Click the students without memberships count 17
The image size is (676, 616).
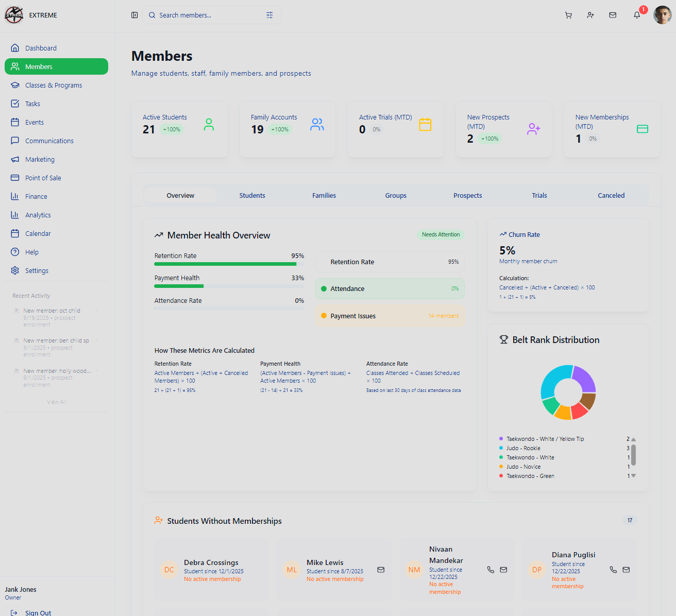coord(630,520)
